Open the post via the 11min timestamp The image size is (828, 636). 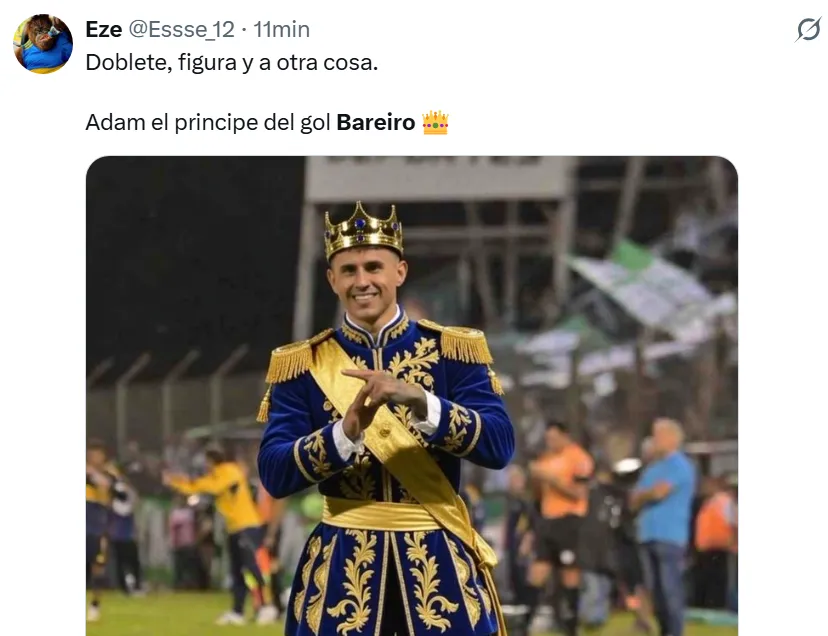pyautogui.click(x=281, y=30)
